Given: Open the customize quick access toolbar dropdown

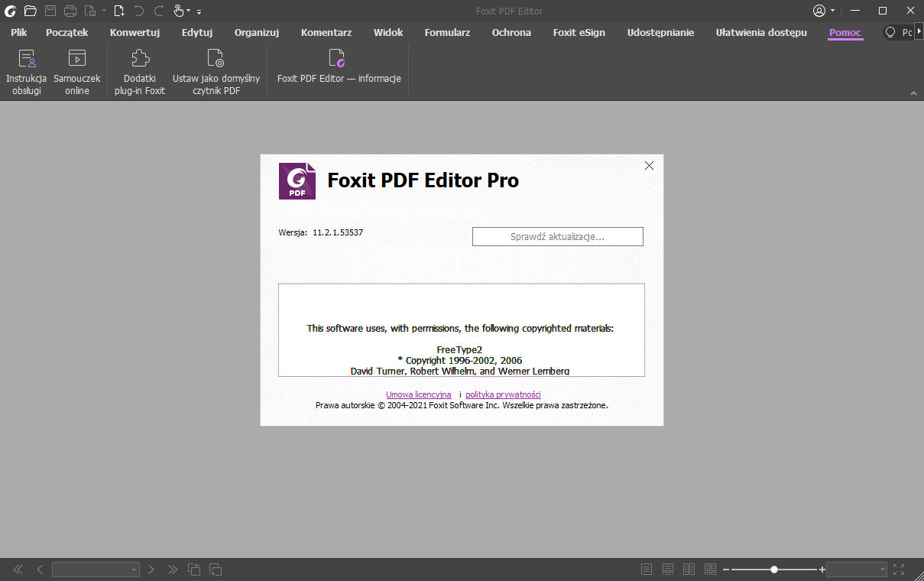Looking at the screenshot, I should pyautogui.click(x=199, y=11).
